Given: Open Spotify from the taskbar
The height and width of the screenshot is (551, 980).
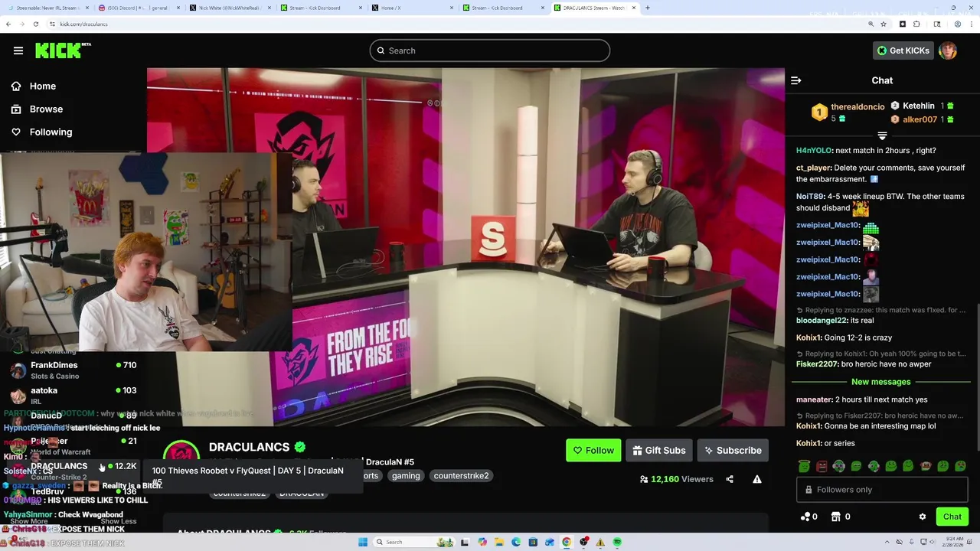Looking at the screenshot, I should (617, 542).
